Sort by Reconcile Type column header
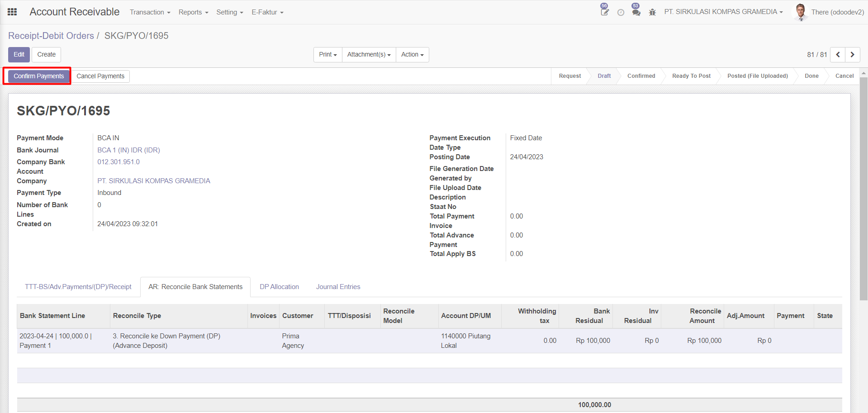 pos(179,316)
